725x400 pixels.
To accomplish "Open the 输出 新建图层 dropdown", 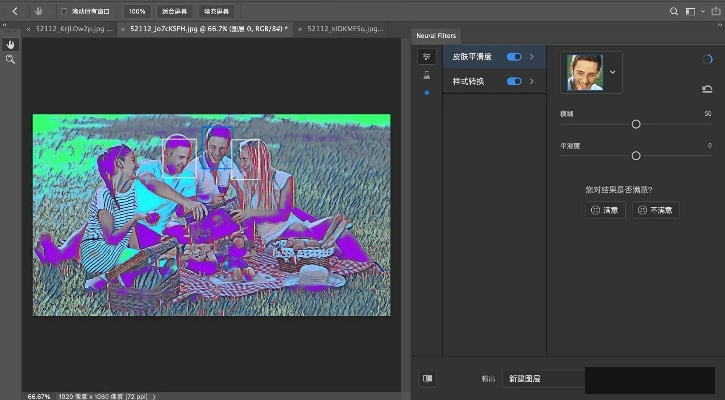I will tap(543, 379).
